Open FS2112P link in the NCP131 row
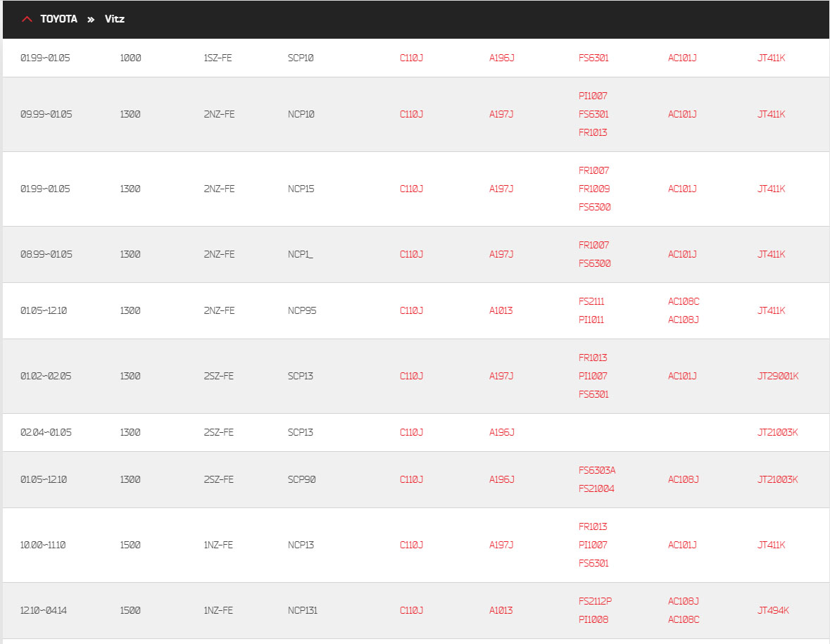830x644 pixels. pyautogui.click(x=595, y=601)
